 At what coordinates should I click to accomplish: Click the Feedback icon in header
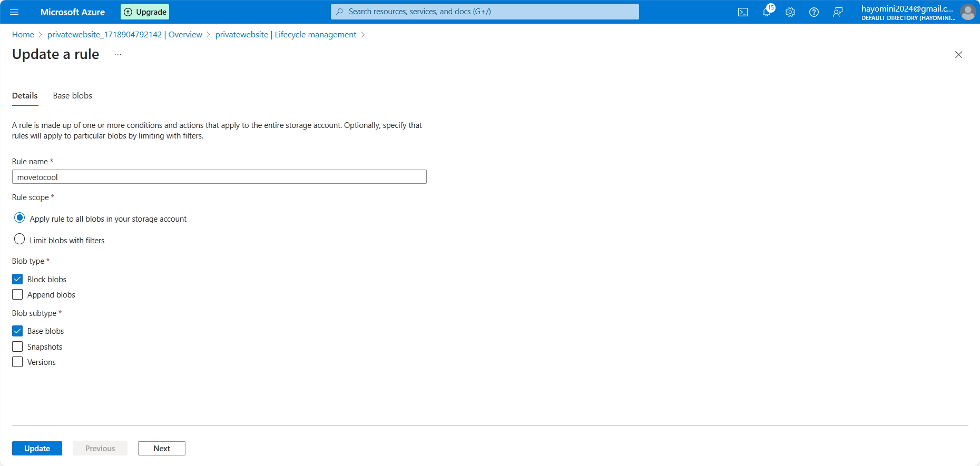[x=838, y=12]
